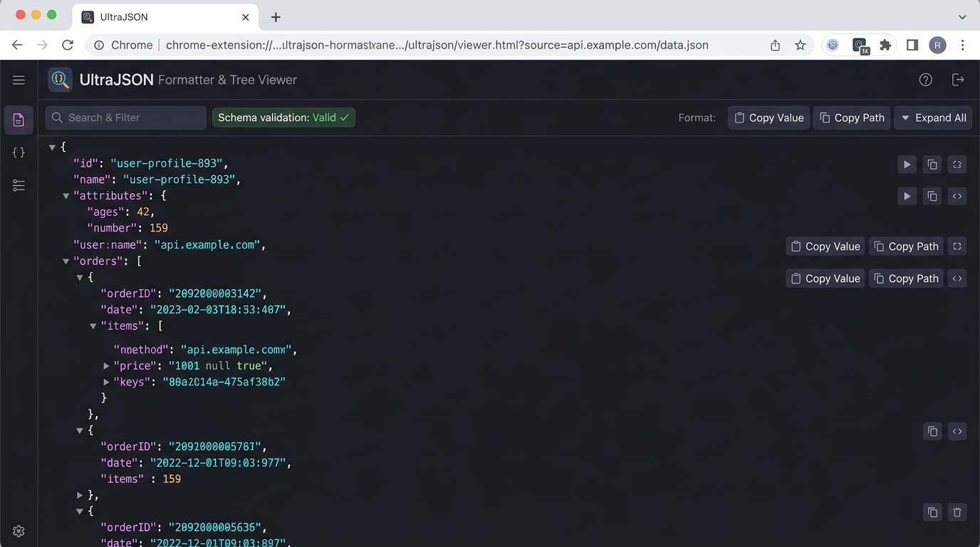Click Copy Value on the "user:name" row
Screen dimensions: 980x547
click(825, 246)
